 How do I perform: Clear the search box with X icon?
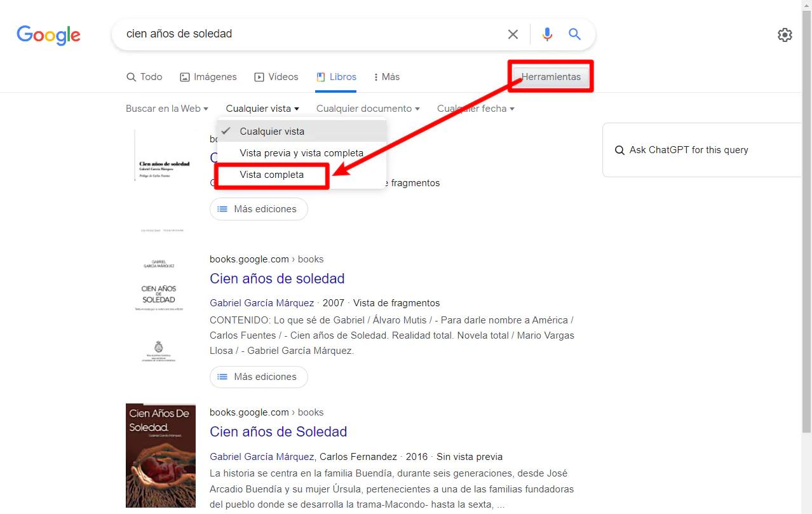click(x=513, y=34)
